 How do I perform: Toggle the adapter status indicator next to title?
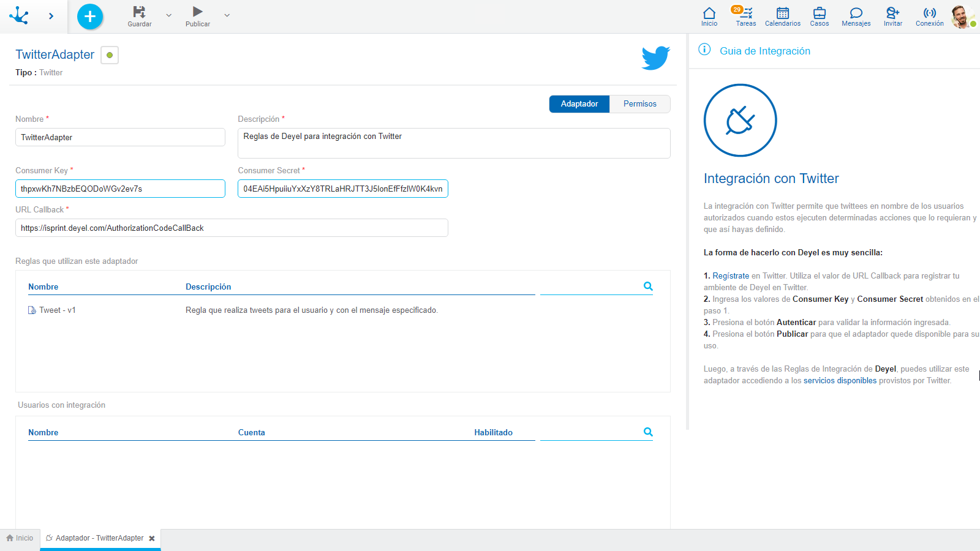point(110,55)
